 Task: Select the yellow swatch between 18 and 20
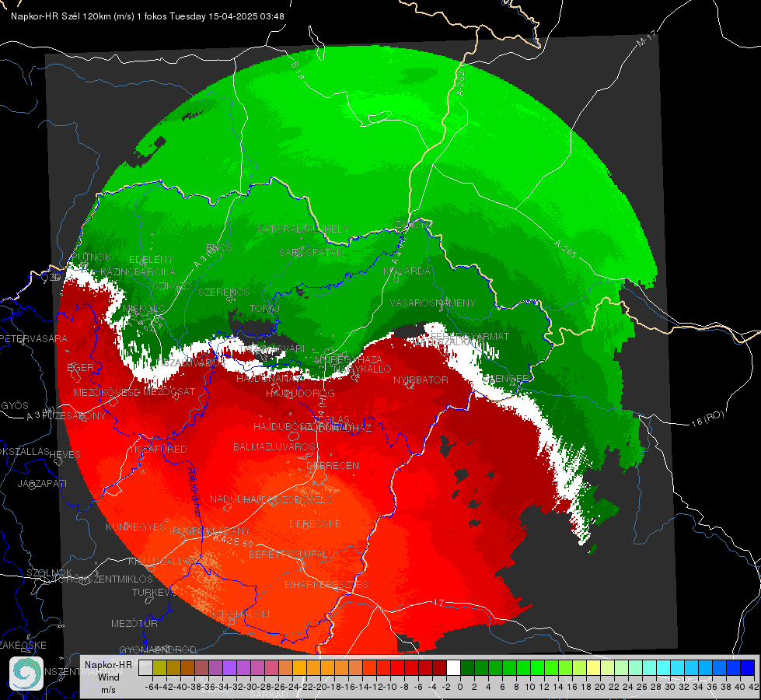tap(594, 668)
